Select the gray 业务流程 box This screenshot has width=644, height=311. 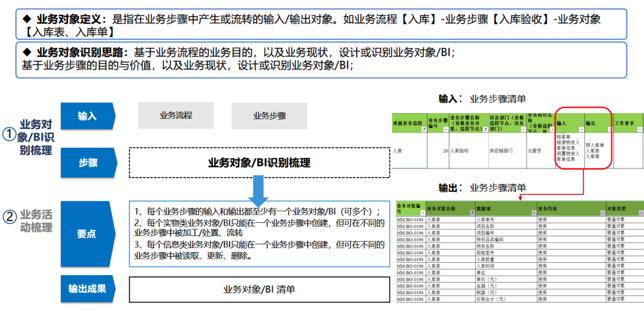(x=176, y=116)
